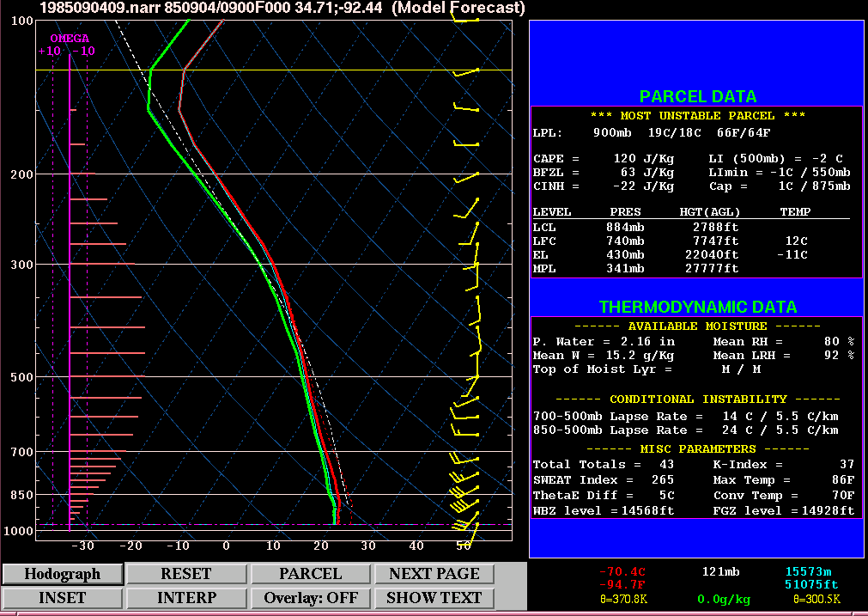Viewport: 868px width, 616px height.
Task: Click the K-Index value 37
Action: pyautogui.click(x=846, y=465)
